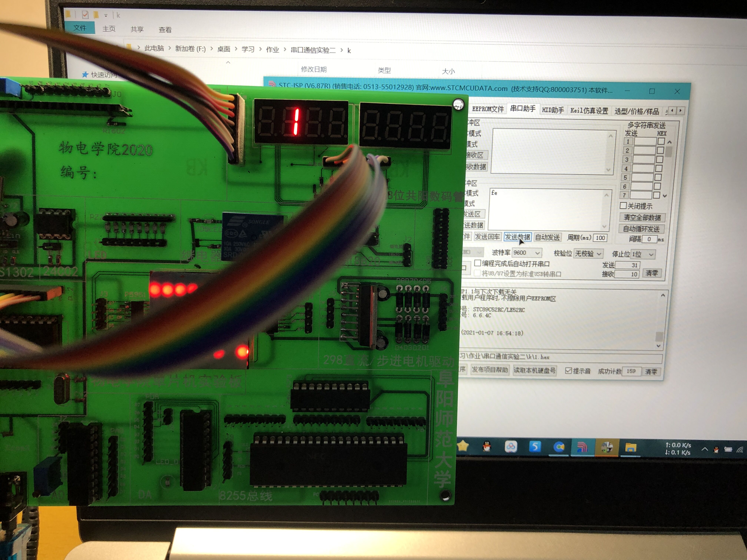Click down arrow of multi-string list scrollbar
The height and width of the screenshot is (560, 747).
(x=665, y=196)
